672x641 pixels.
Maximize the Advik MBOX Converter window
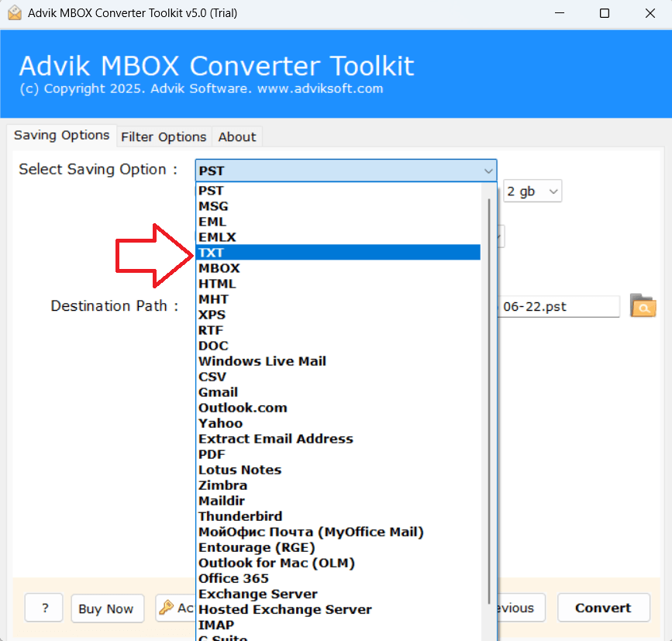click(x=605, y=13)
